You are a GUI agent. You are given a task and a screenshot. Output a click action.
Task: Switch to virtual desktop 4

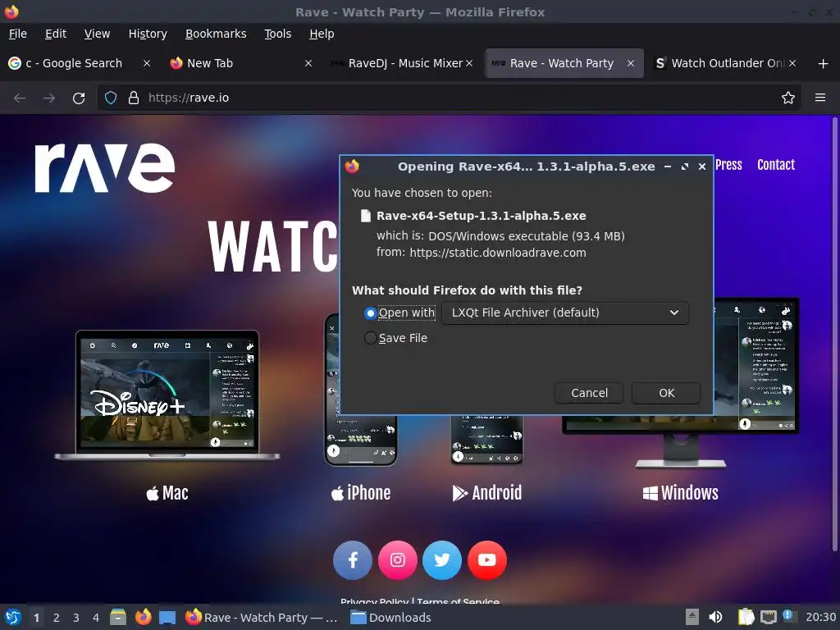tap(96, 618)
